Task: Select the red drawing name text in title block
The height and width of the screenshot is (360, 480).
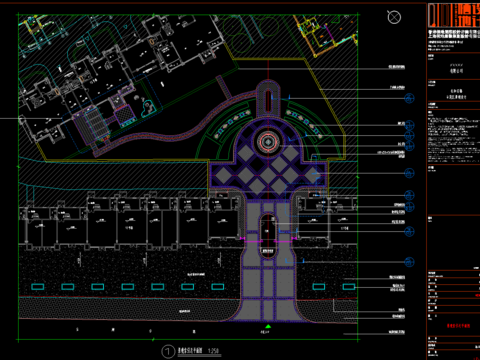Action: (x=458, y=326)
